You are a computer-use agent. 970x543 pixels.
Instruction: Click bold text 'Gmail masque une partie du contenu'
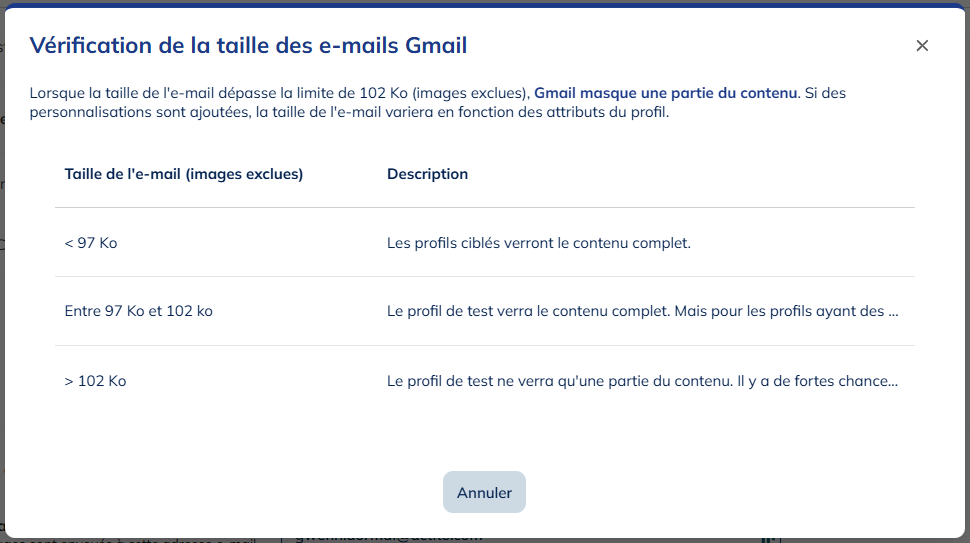[x=665, y=93]
